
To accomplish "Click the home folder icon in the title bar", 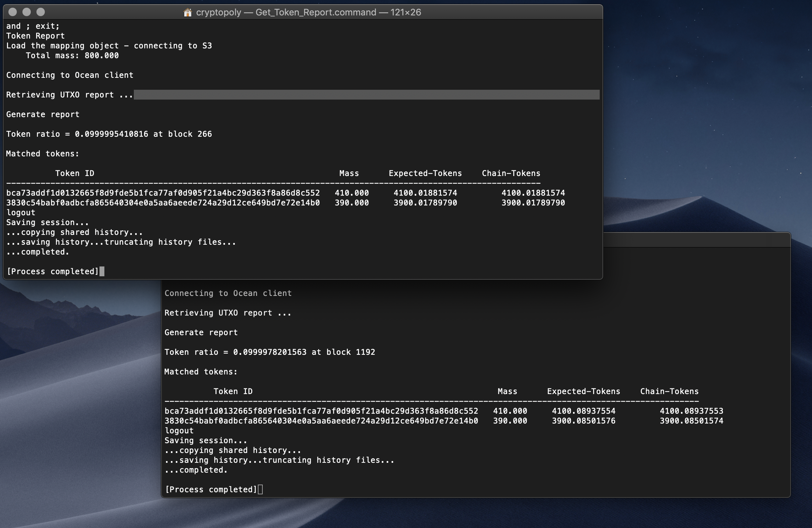I will click(188, 13).
